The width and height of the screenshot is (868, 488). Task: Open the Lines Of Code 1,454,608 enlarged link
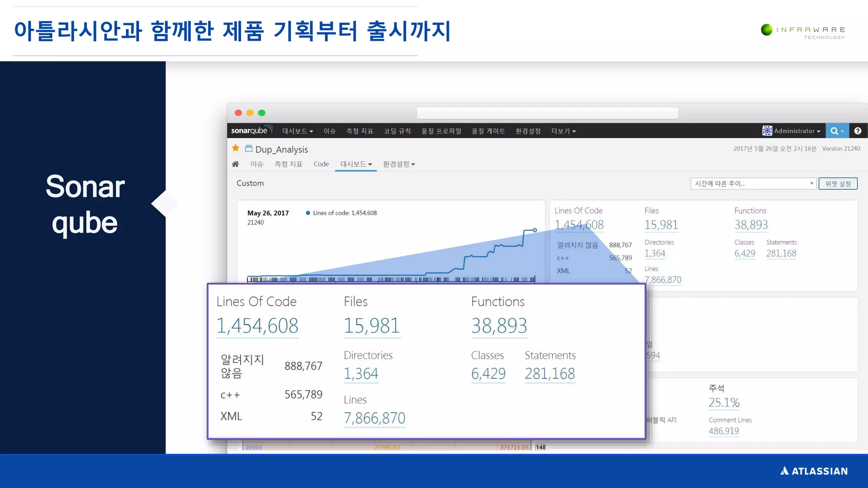[257, 326]
